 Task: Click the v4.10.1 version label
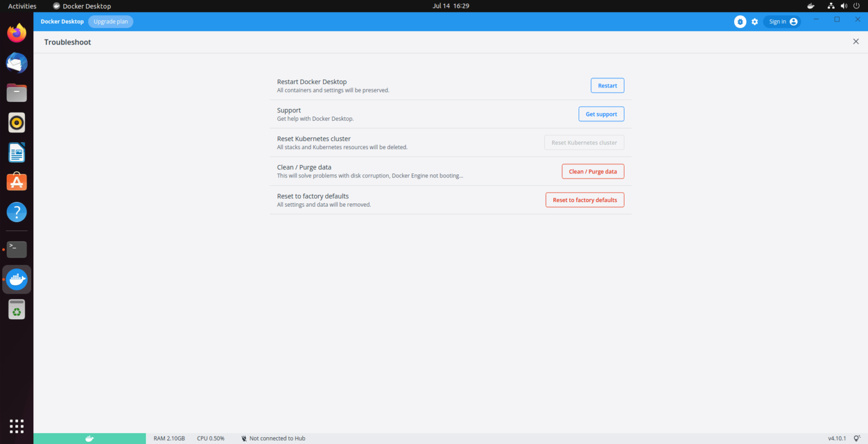coord(837,438)
